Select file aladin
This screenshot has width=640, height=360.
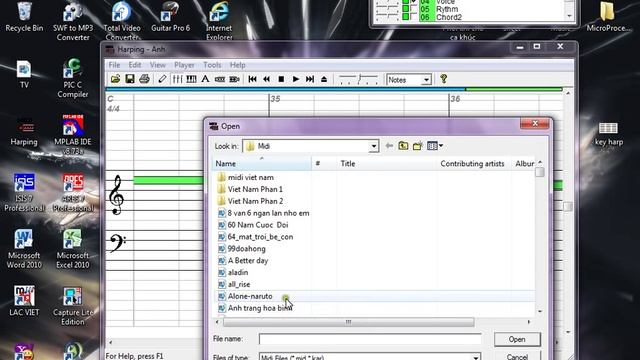click(x=238, y=272)
